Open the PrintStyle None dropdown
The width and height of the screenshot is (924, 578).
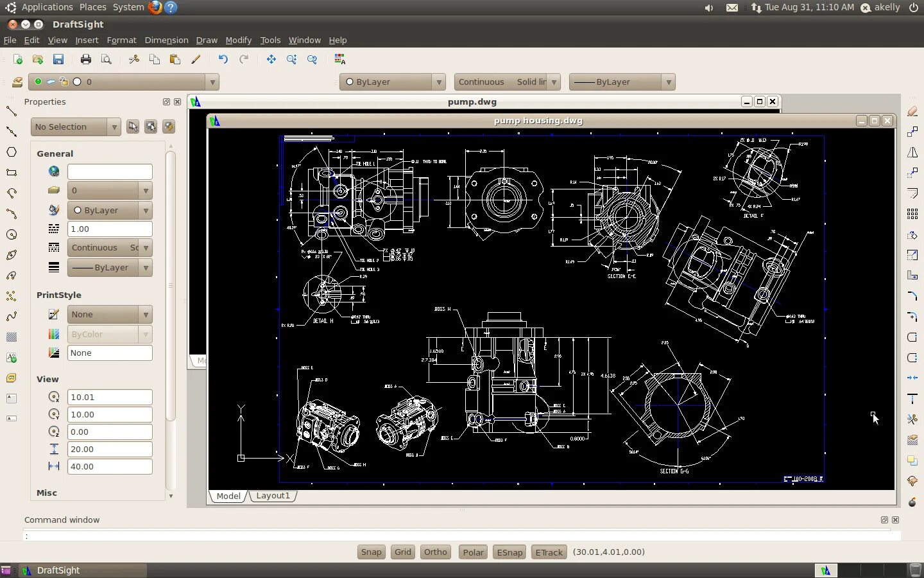pos(110,315)
